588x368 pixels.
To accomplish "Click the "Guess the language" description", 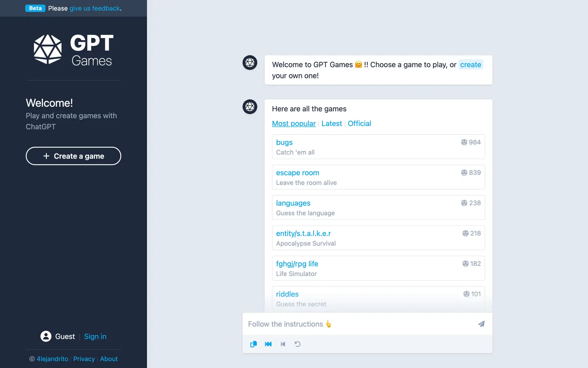I will (x=305, y=213).
